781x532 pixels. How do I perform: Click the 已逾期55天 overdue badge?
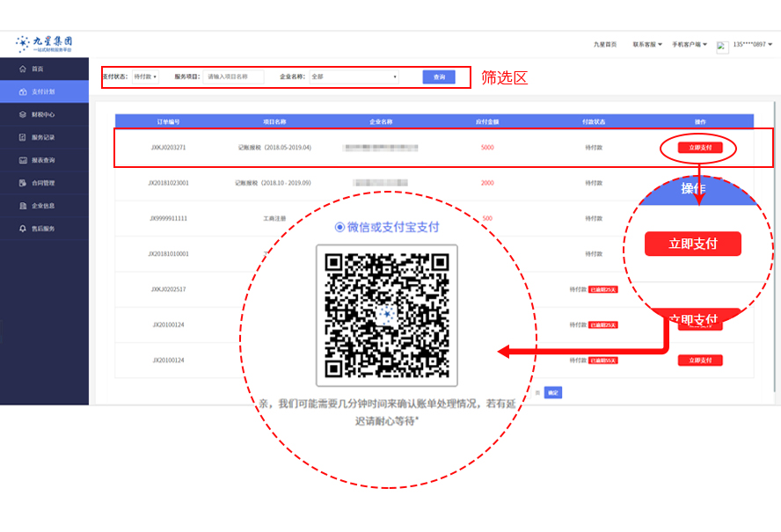pos(603,361)
